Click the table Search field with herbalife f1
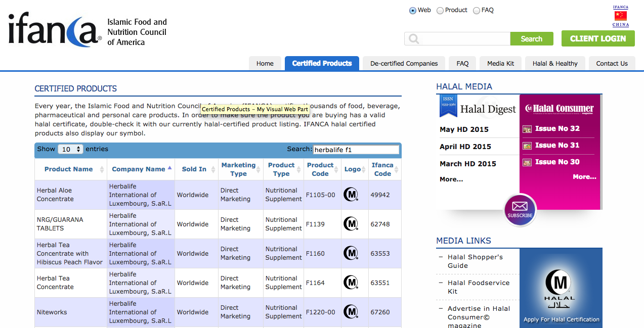 (x=356, y=150)
